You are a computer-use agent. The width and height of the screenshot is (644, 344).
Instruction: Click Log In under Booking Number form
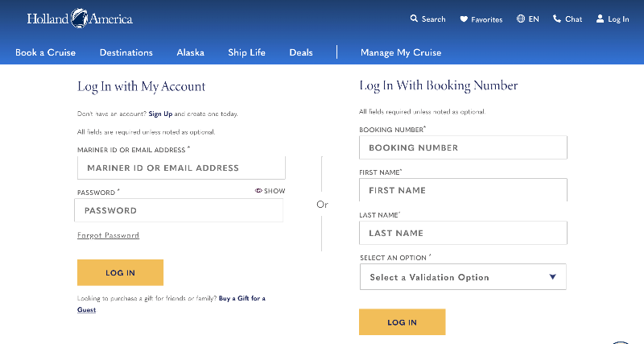point(402,322)
